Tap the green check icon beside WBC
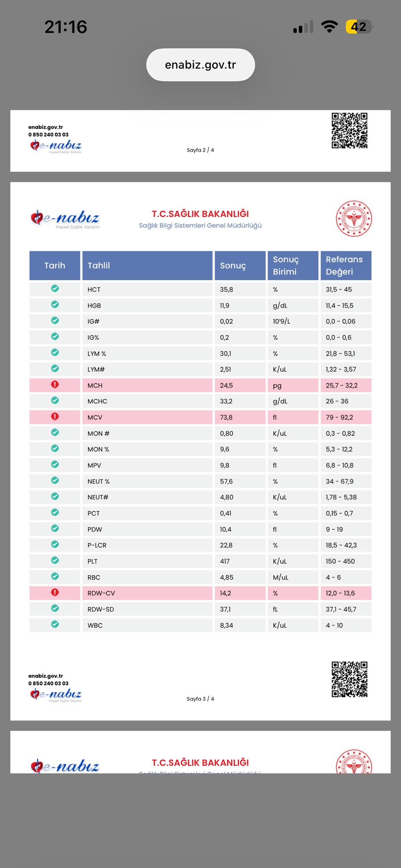 pos(55,624)
